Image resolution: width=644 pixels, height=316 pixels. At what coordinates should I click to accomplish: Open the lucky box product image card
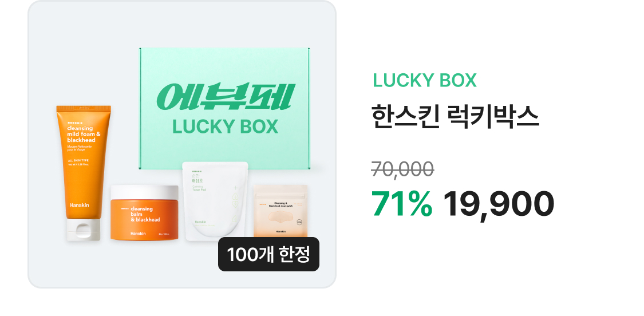[x=182, y=144]
